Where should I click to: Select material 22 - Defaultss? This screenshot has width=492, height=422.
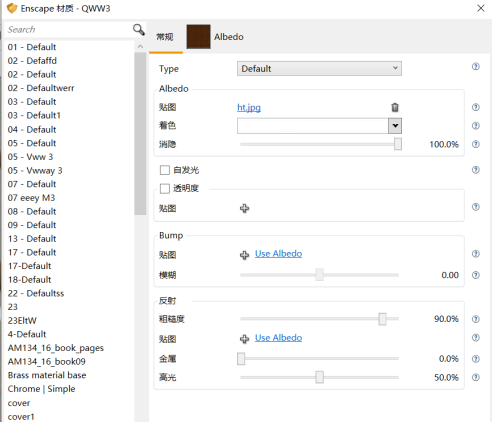[36, 293]
